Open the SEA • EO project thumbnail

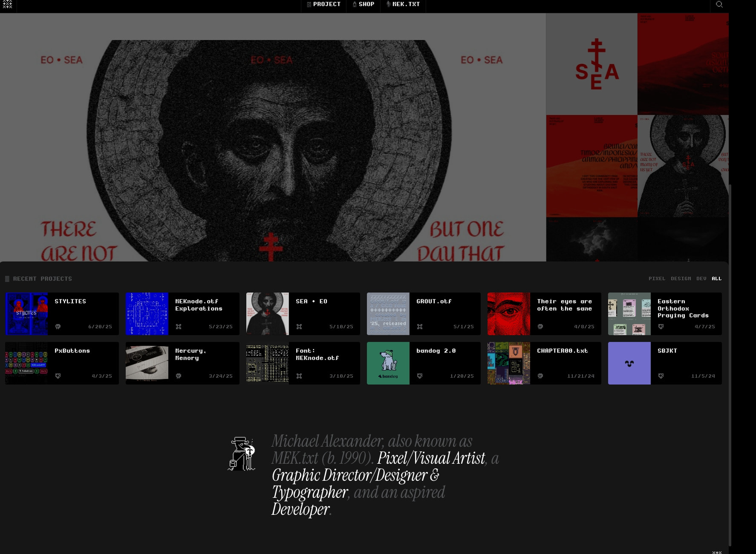click(268, 314)
